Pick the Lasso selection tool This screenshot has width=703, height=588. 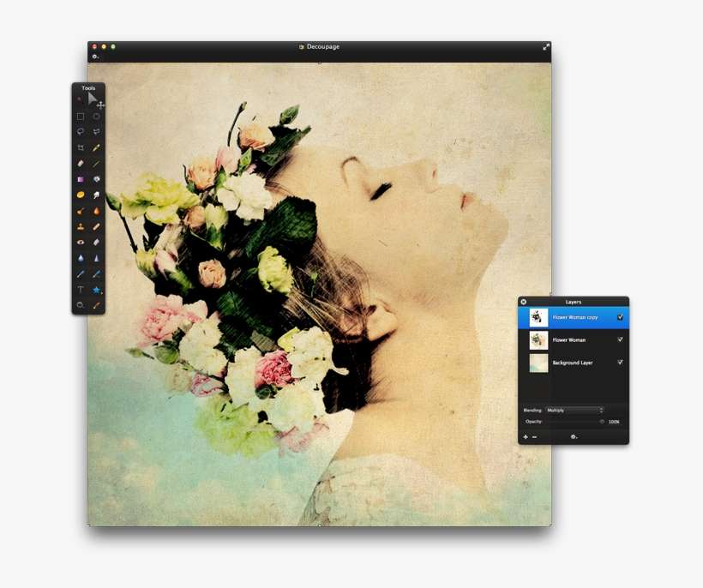pos(81,132)
